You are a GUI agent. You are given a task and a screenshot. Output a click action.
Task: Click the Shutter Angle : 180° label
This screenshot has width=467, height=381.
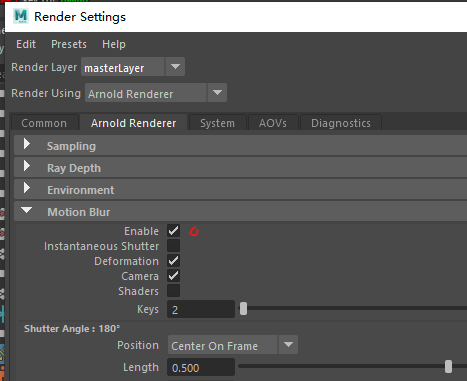point(72,329)
